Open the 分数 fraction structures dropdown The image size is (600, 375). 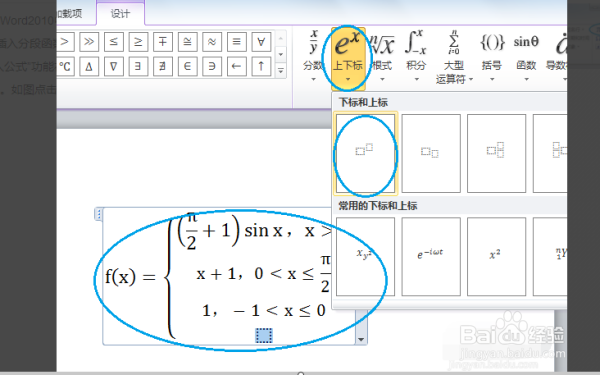pyautogui.click(x=313, y=56)
